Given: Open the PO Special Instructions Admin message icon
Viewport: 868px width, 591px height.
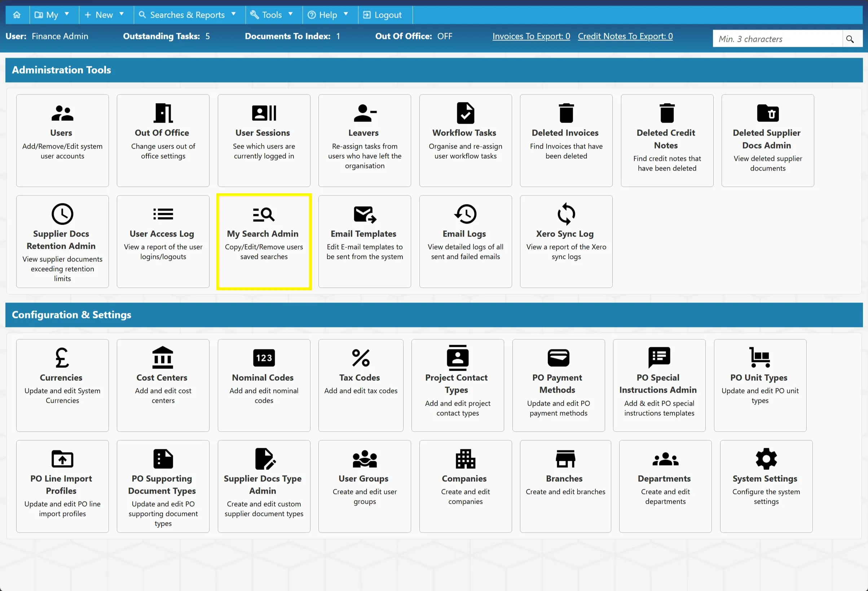Looking at the screenshot, I should 660,358.
